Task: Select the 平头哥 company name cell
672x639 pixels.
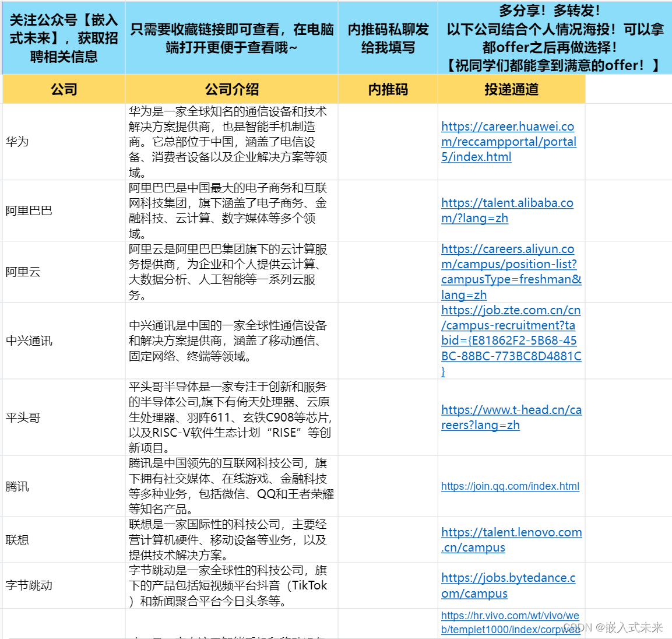Action: 64,417
